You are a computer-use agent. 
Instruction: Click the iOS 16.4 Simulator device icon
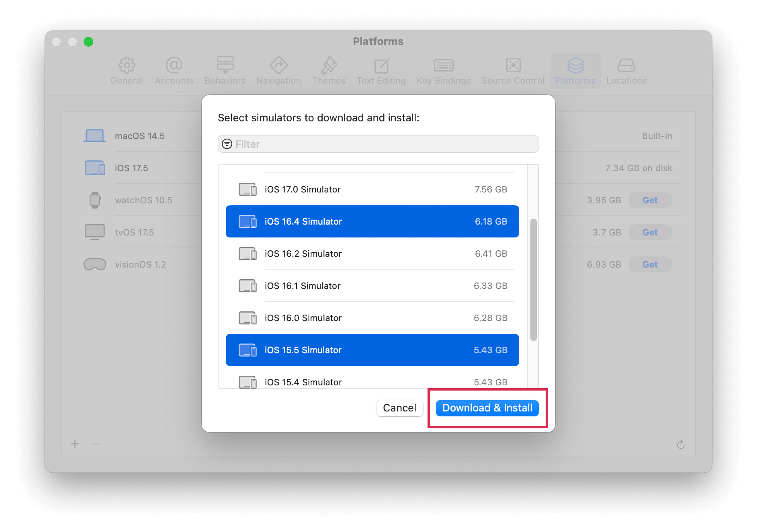tap(248, 221)
